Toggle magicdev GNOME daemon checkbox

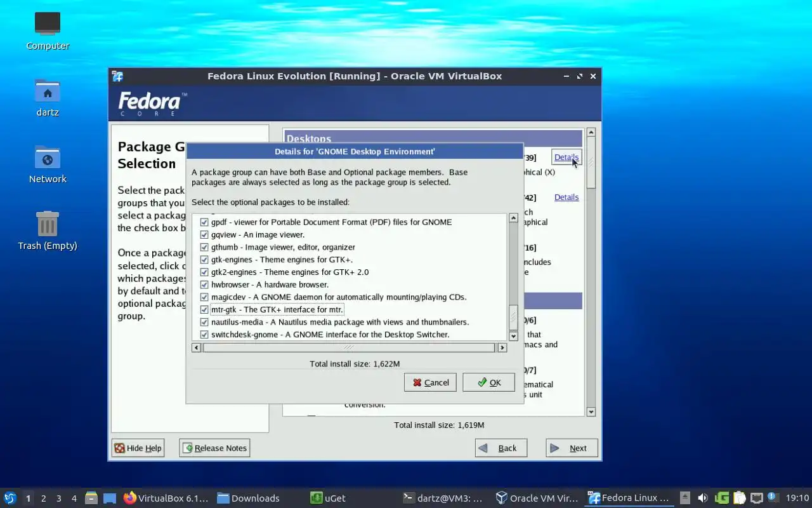(x=204, y=297)
